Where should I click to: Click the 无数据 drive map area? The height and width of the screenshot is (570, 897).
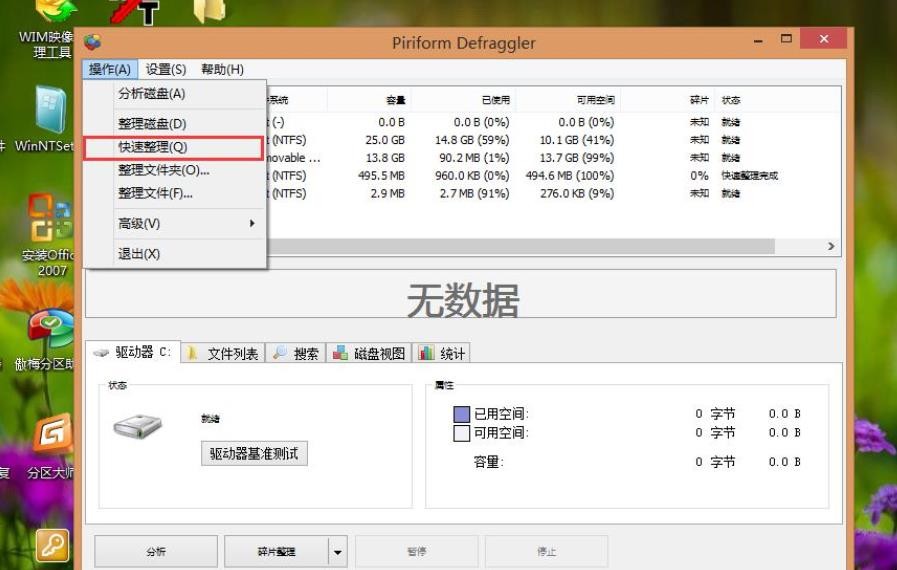tap(461, 294)
